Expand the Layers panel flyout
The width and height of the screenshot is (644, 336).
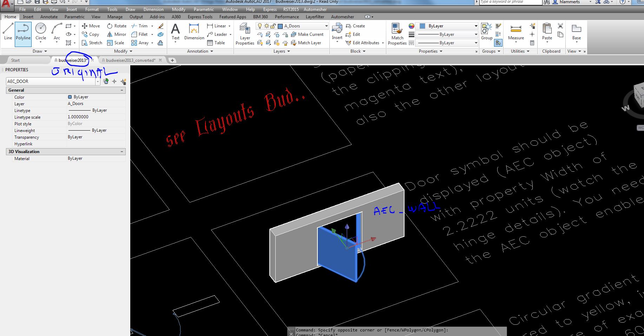coord(282,51)
